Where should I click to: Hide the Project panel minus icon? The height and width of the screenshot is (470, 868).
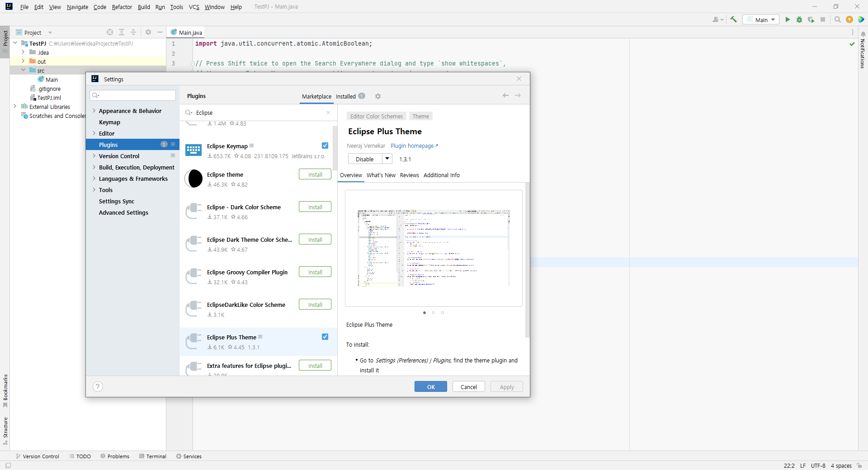point(160,32)
